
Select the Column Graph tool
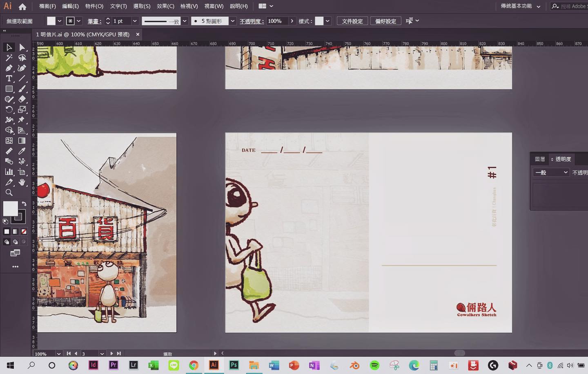click(9, 172)
